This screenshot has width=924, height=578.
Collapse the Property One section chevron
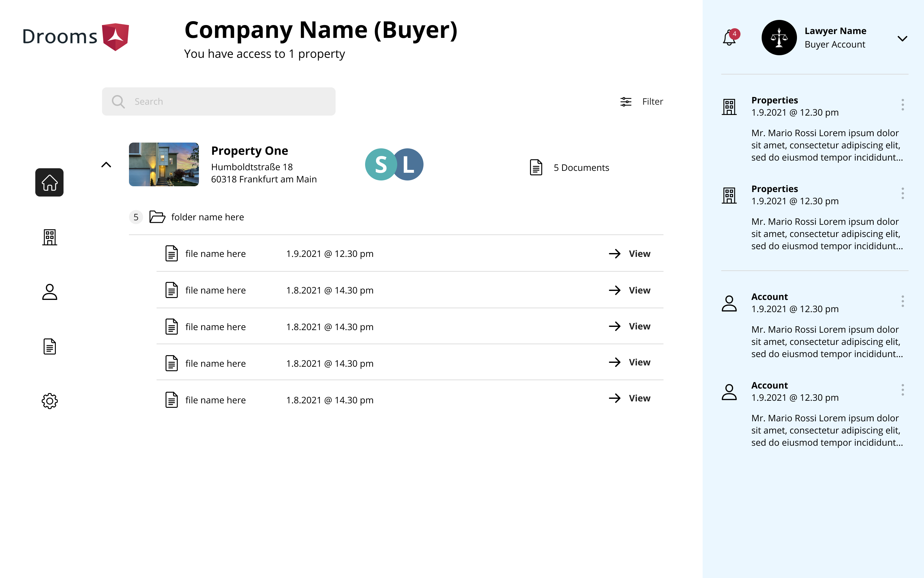pos(106,165)
